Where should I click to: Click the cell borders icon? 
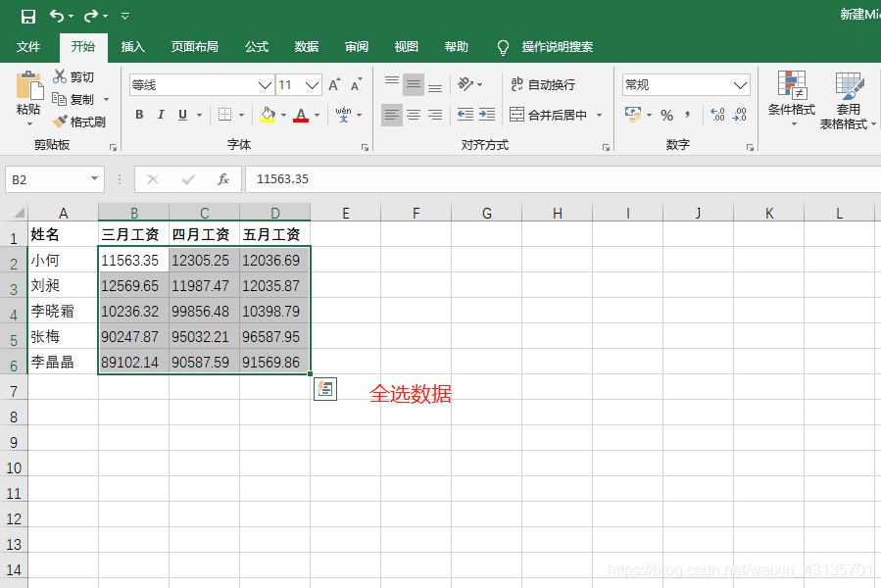point(224,115)
